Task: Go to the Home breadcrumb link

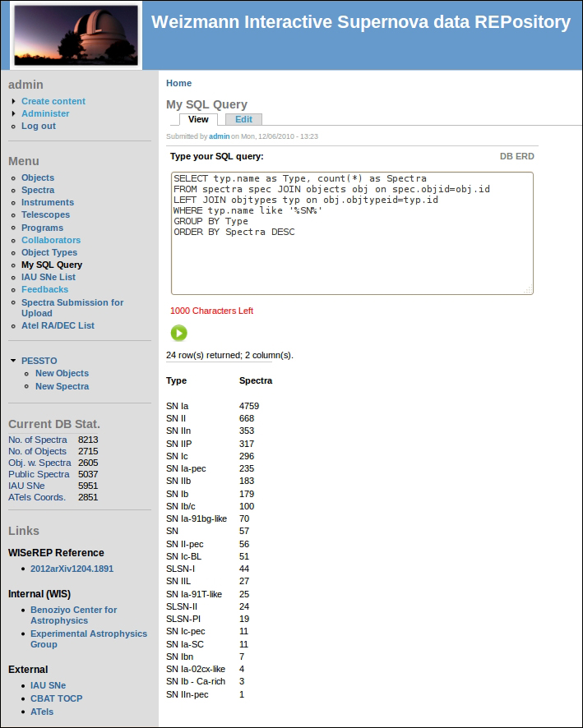Action: pyautogui.click(x=178, y=83)
